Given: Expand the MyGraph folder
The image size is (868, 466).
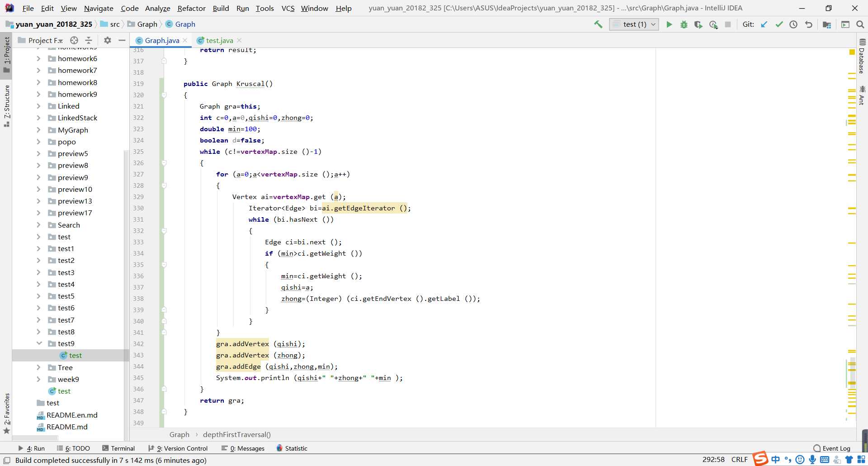Looking at the screenshot, I should click(38, 130).
